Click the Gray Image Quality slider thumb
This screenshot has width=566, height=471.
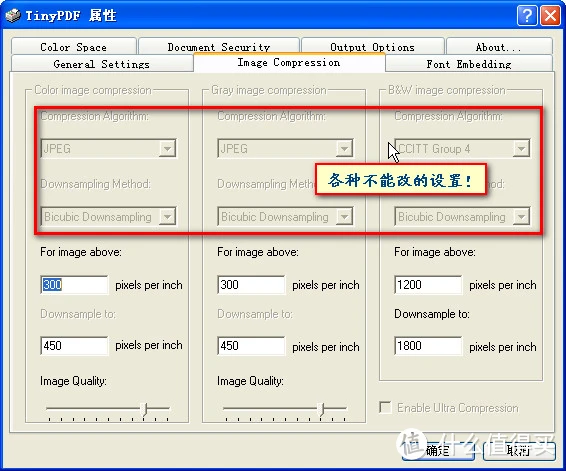pos(321,409)
